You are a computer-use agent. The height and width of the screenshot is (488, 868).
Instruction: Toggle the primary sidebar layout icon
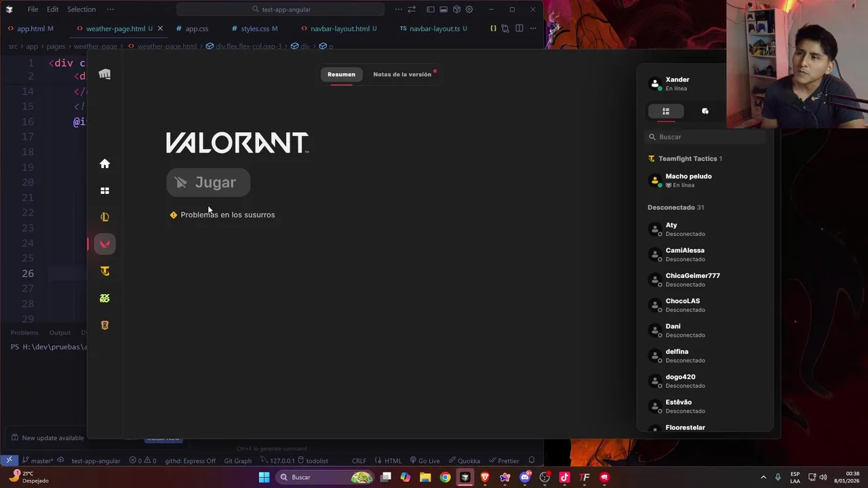(x=431, y=9)
